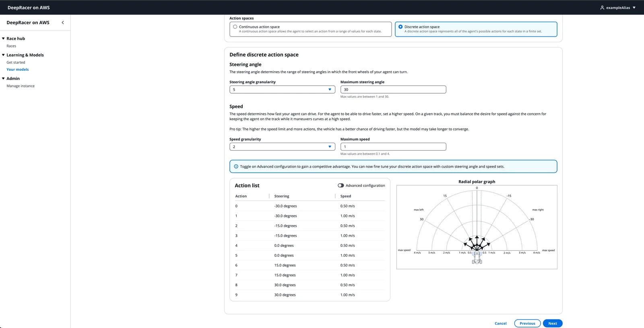Select action 9 row in Action list

310,295
